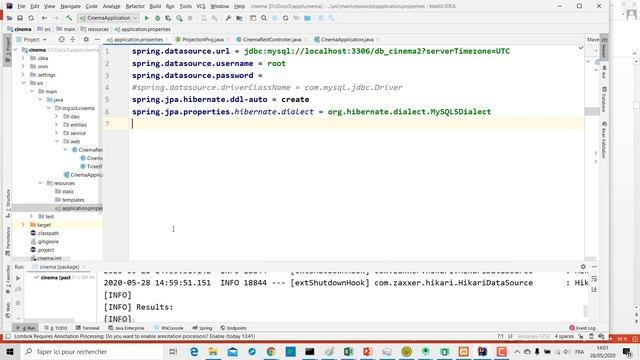Start debugging with the green bug icon
The width and height of the screenshot is (640, 360).
(157, 18)
